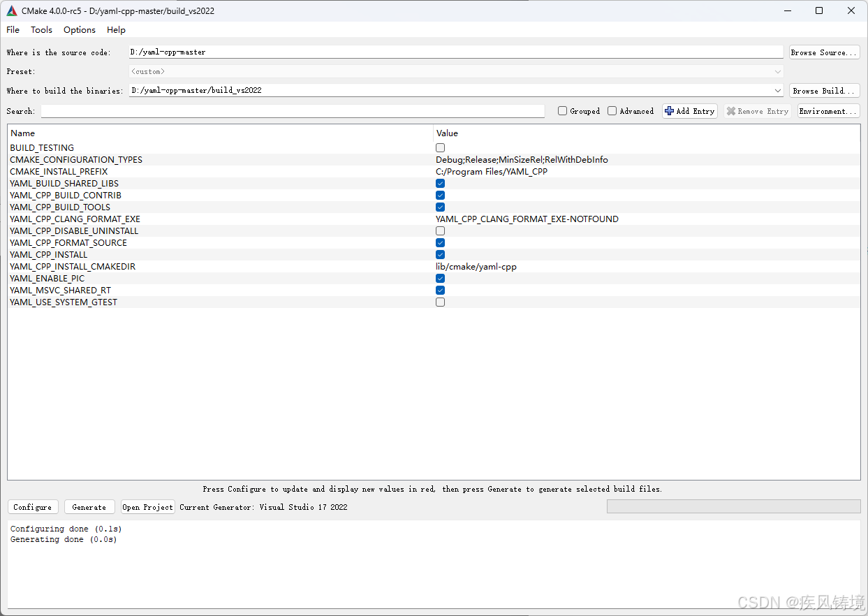Click the progress bar next to generator
Screen dimensions: 868x616
(x=734, y=506)
